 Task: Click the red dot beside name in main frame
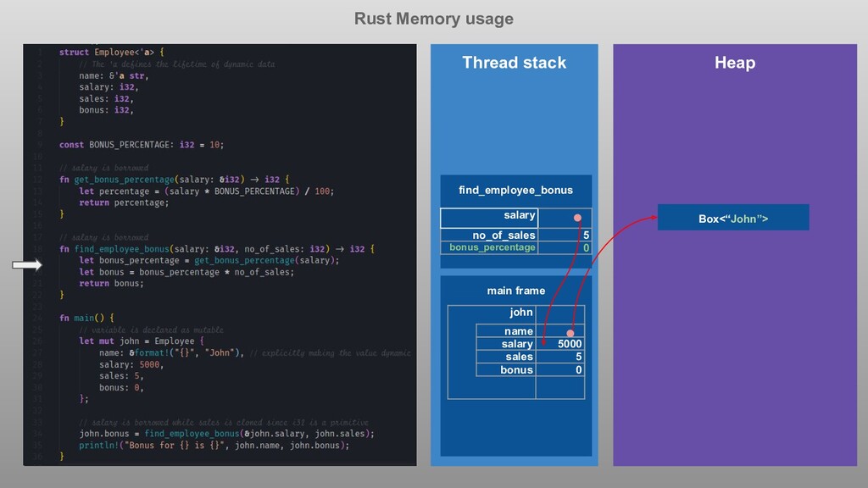(x=570, y=332)
